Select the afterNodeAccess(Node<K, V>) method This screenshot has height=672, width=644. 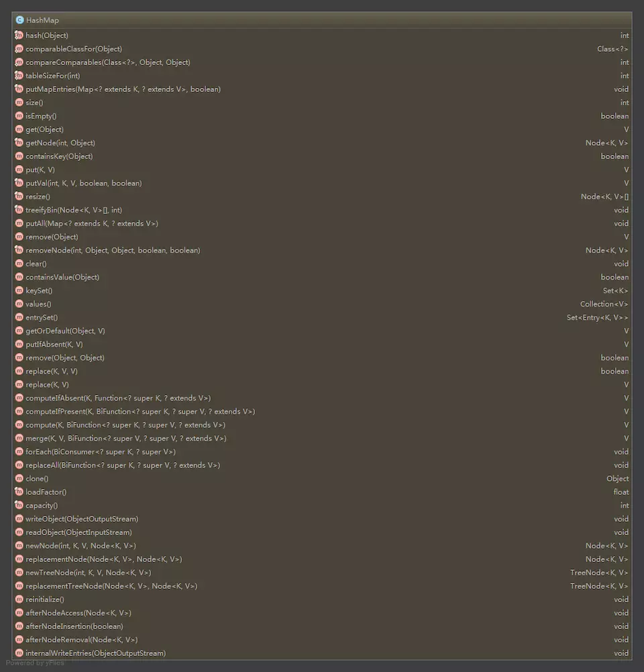[x=78, y=613]
